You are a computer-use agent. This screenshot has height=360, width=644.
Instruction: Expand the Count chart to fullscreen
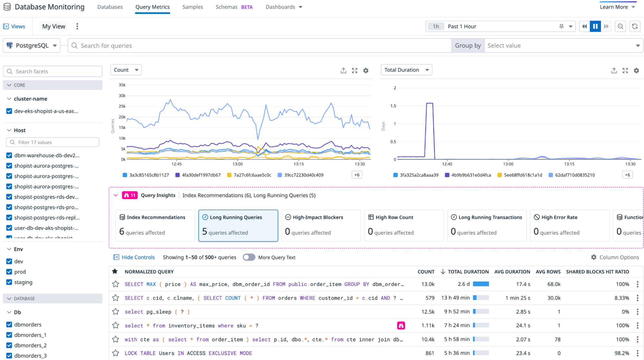coord(355,70)
